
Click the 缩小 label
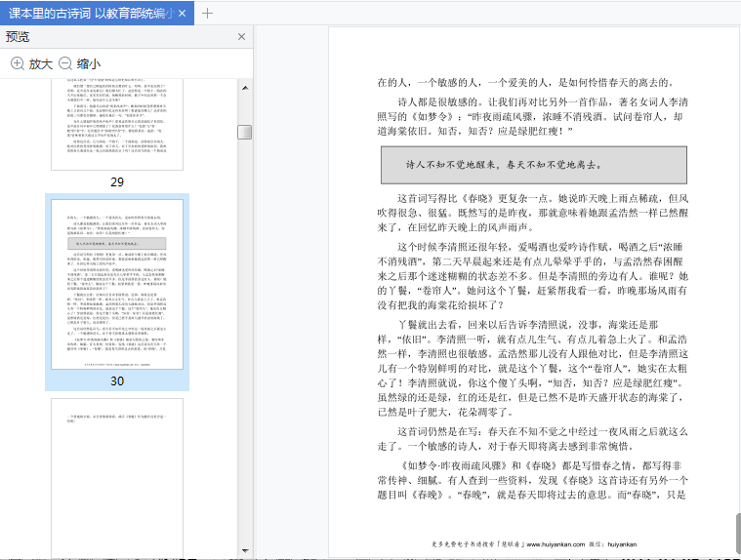click(89, 63)
